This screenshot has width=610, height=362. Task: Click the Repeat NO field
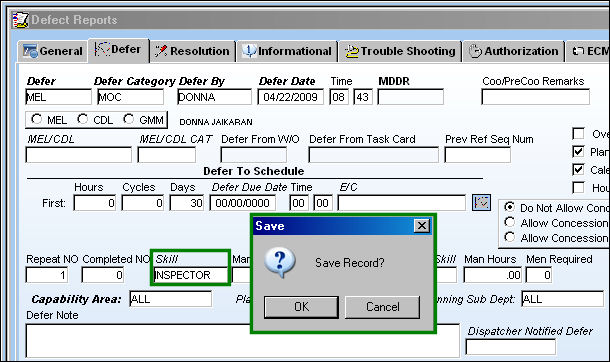pos(47,275)
